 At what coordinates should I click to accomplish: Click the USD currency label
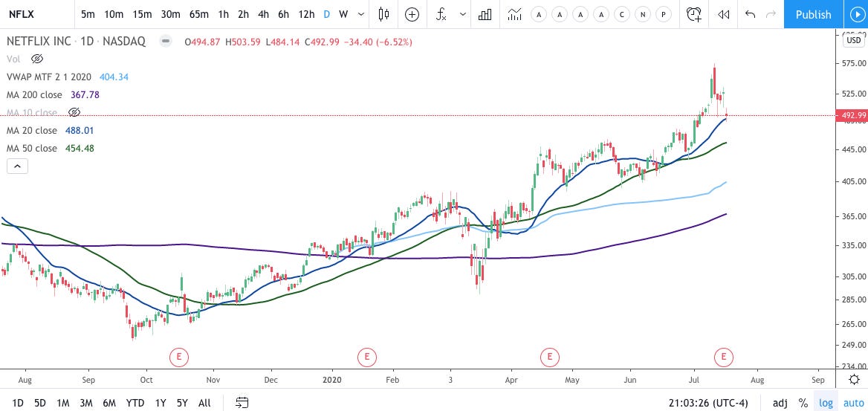click(854, 40)
